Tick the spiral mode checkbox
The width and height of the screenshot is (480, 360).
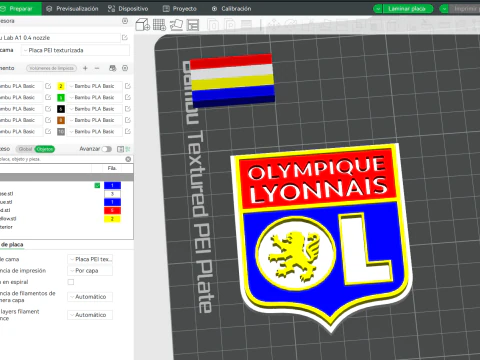coord(71,282)
